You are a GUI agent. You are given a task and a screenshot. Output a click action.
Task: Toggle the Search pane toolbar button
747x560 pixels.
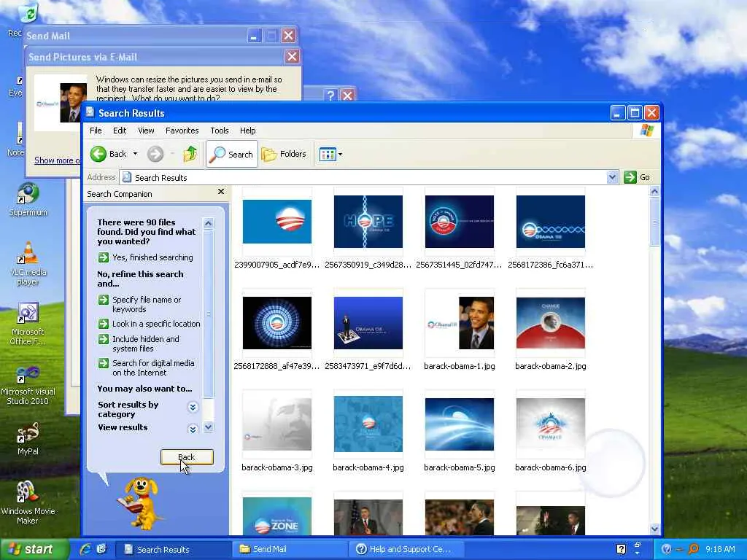(x=232, y=154)
